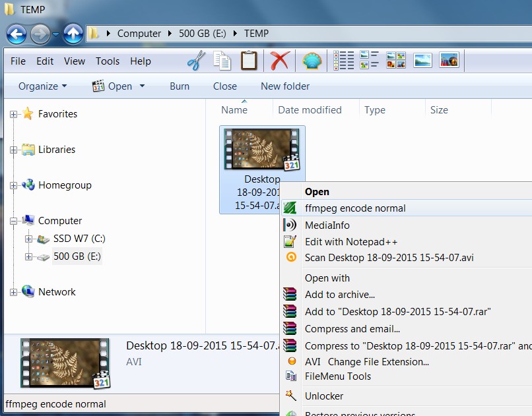
Task: Expand the Network tree node
Action: click(x=13, y=292)
